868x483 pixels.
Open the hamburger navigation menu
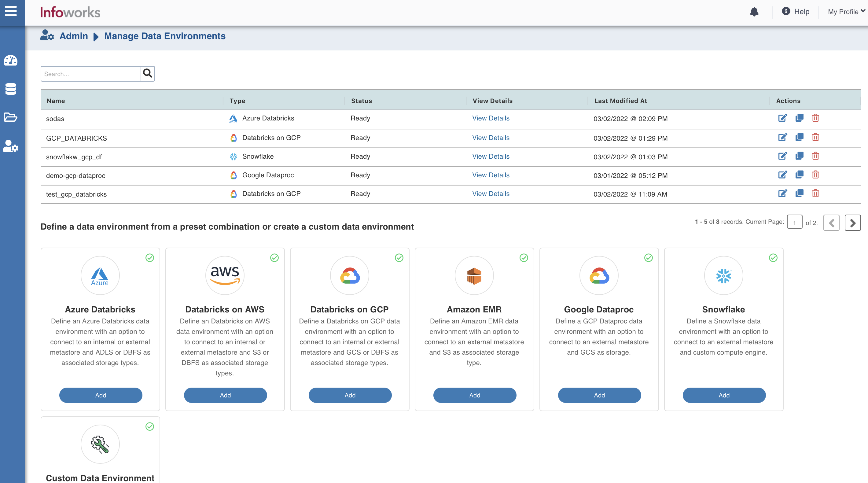11,11
